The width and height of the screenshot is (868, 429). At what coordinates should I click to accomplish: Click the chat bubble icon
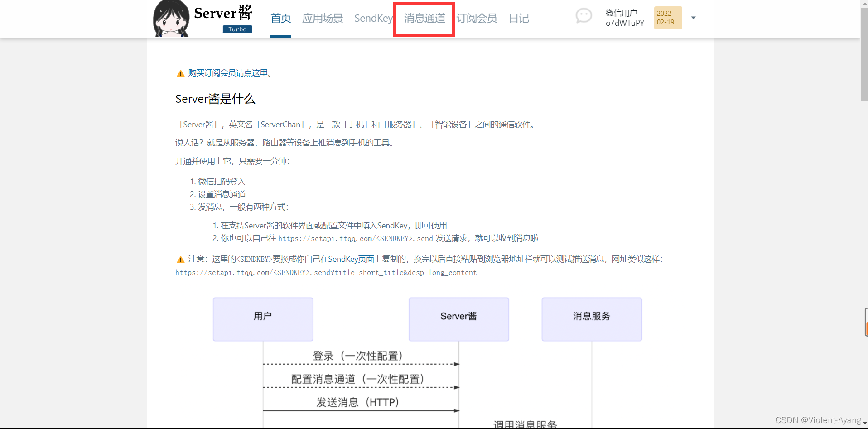[583, 16]
